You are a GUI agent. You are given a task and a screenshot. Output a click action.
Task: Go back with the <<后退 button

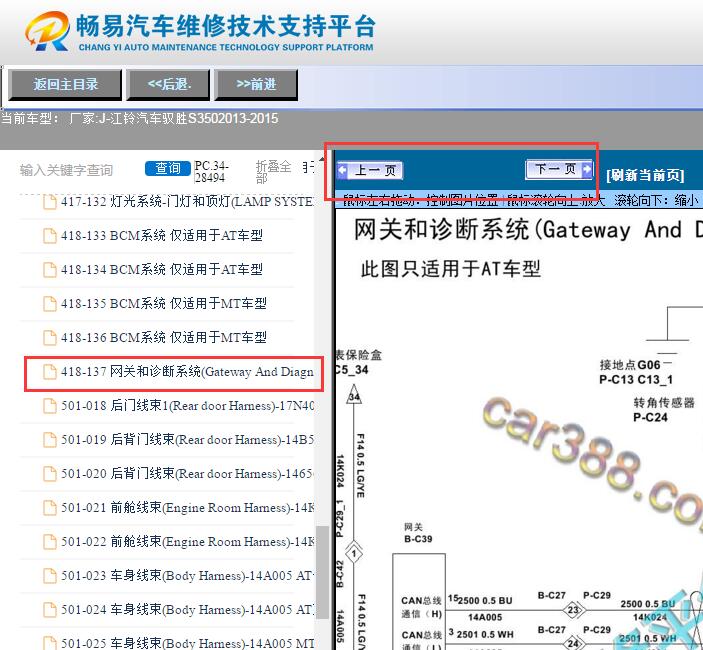click(x=169, y=84)
